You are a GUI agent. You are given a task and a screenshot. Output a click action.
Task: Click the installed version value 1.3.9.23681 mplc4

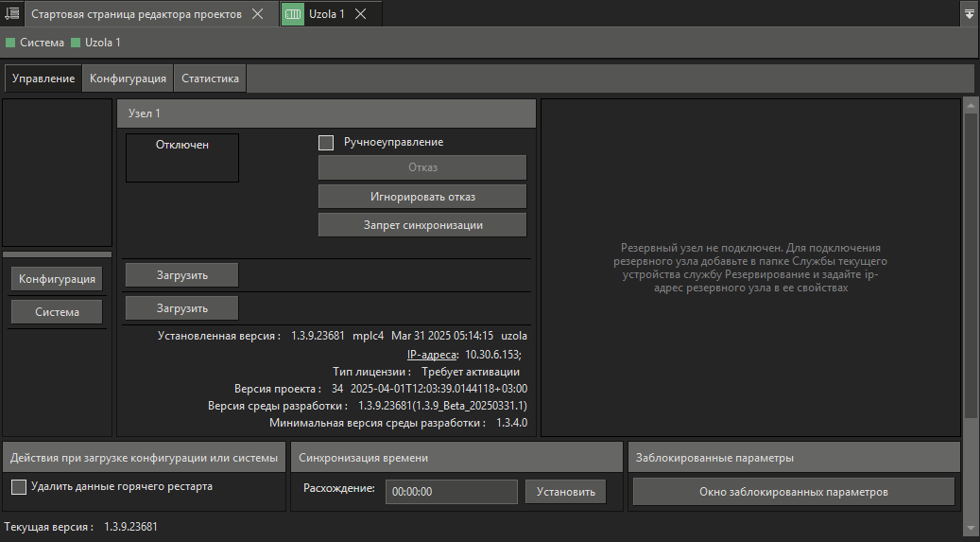point(337,336)
